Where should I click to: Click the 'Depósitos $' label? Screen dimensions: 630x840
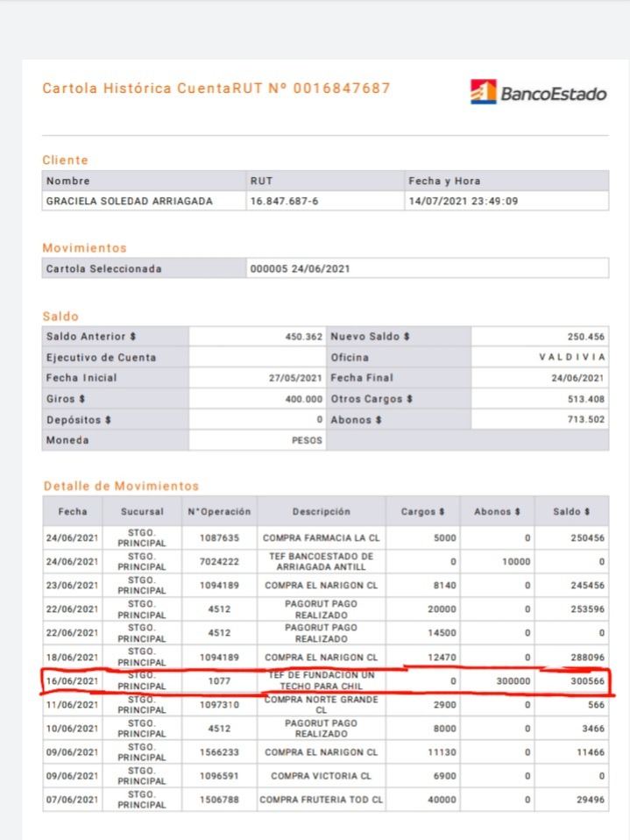pyautogui.click(x=79, y=420)
